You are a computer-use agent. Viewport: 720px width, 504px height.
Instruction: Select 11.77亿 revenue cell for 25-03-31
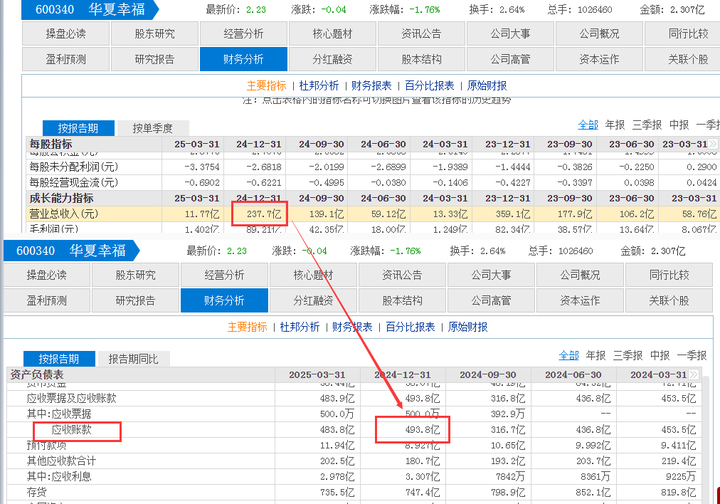point(202,214)
